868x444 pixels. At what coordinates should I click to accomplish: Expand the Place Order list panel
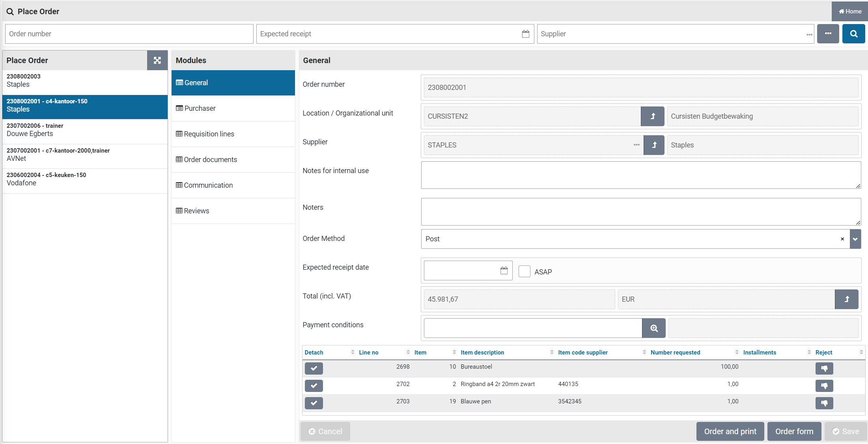tap(157, 60)
